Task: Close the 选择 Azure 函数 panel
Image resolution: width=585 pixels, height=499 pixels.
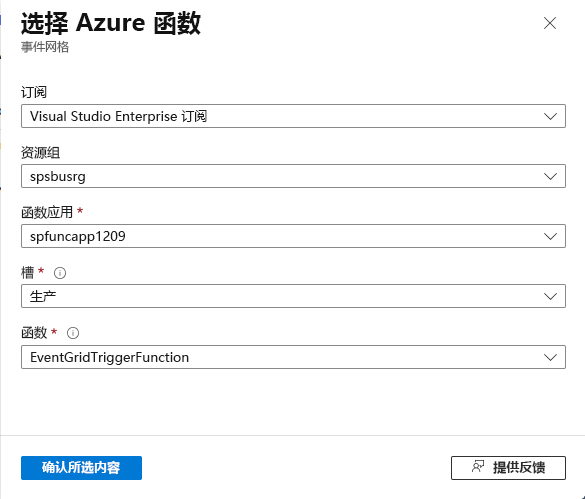Action: [x=550, y=23]
